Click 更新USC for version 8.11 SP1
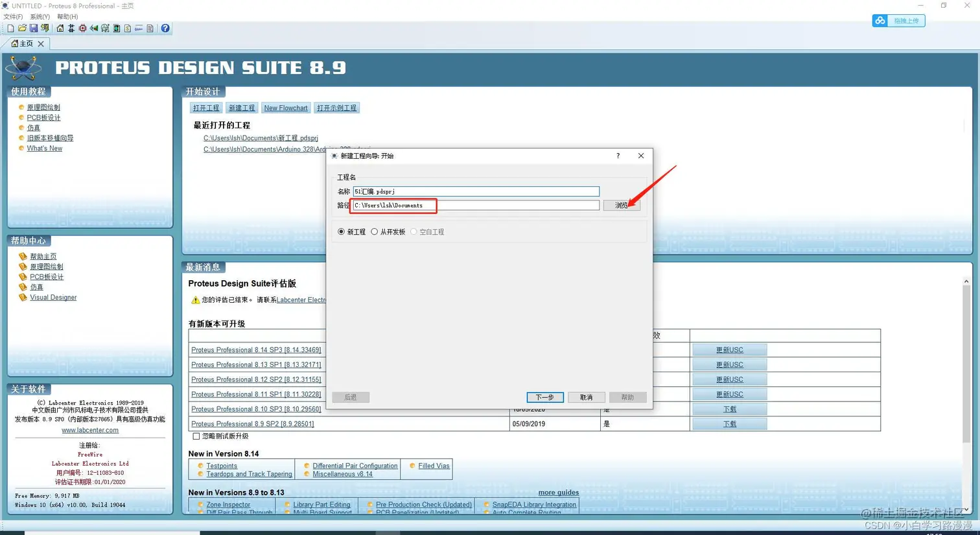The width and height of the screenshot is (980, 535). [x=730, y=394]
